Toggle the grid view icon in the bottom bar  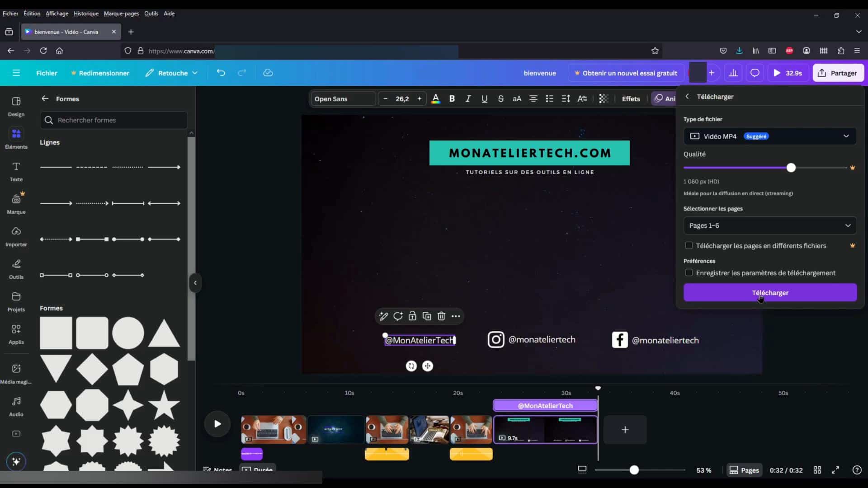(x=817, y=470)
